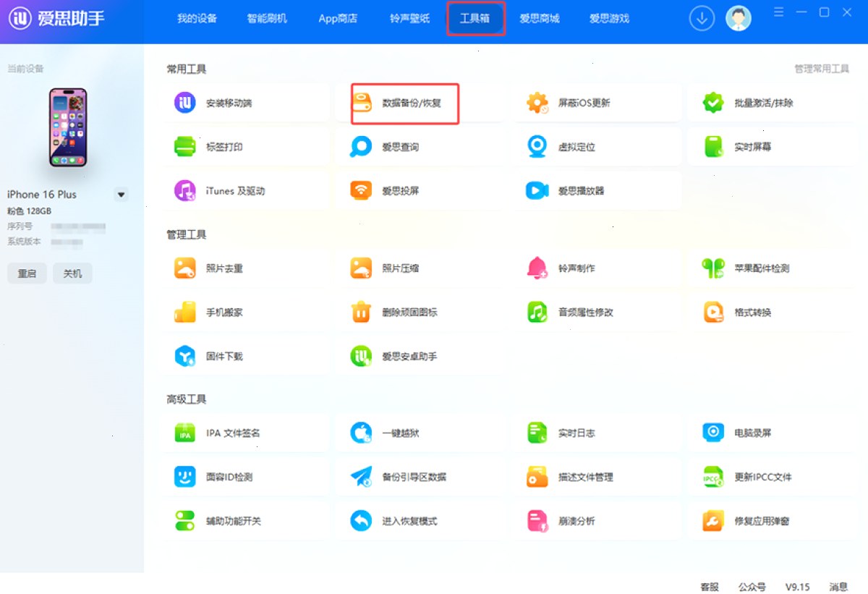Open the downloads arrow icon in header
The height and width of the screenshot is (594, 868).
702,19
